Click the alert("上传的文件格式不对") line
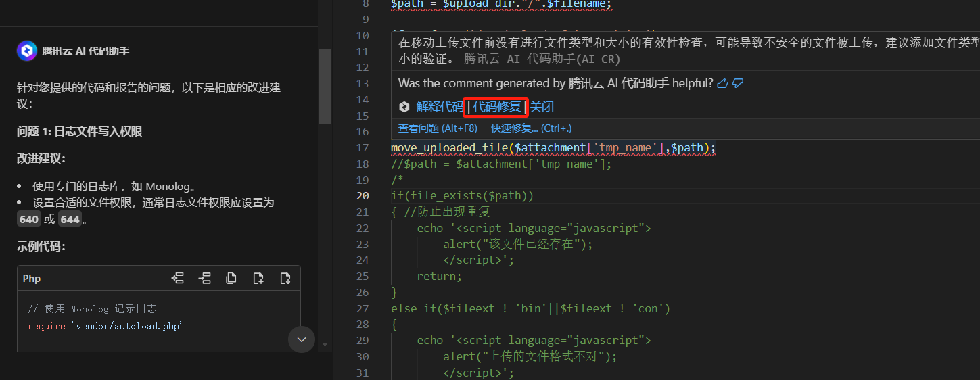This screenshot has height=380, width=980. pos(530,356)
